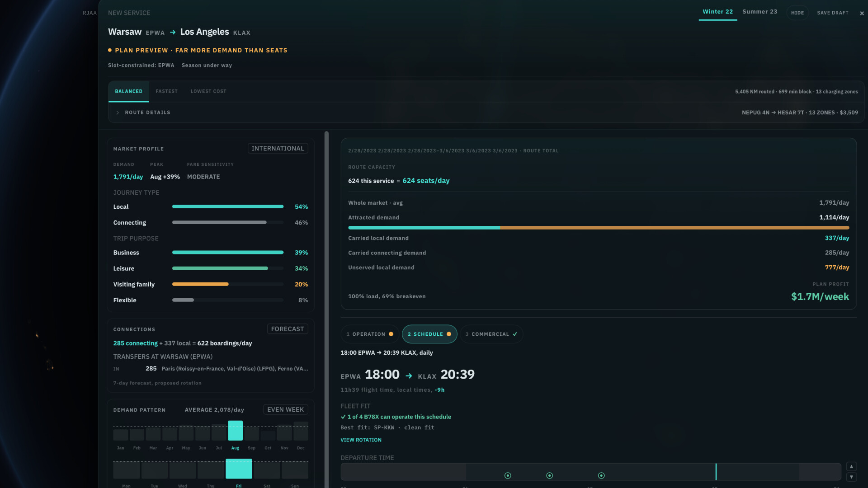Click the left panel vertical scrollbar
Image resolution: width=868 pixels, height=488 pixels.
point(326,310)
